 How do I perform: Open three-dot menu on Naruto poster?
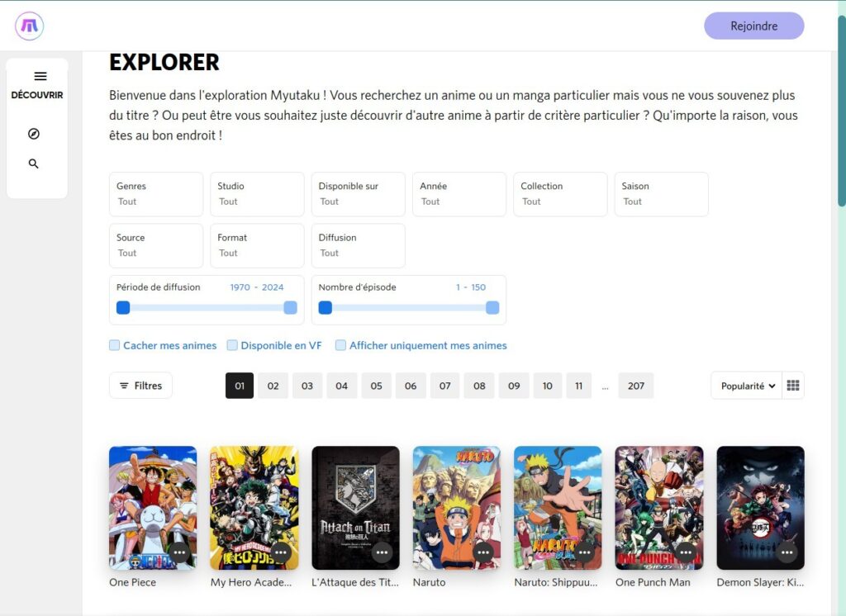click(x=482, y=552)
